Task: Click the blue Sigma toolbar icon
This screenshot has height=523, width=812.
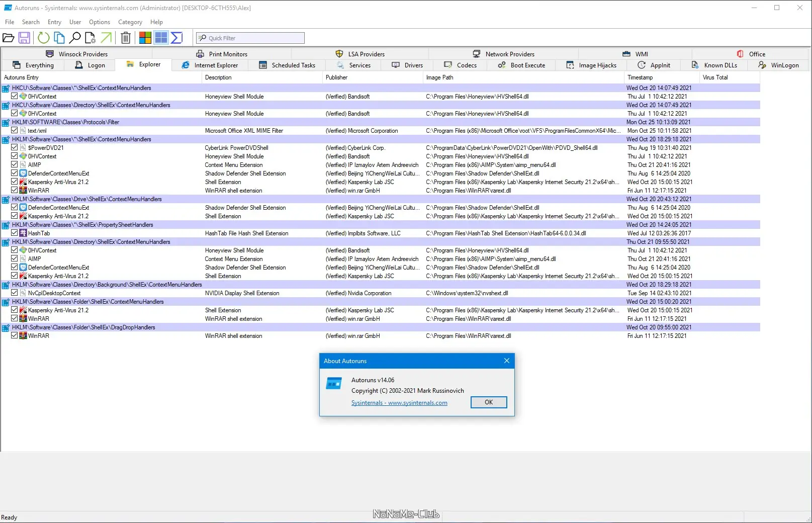Action: coord(176,38)
